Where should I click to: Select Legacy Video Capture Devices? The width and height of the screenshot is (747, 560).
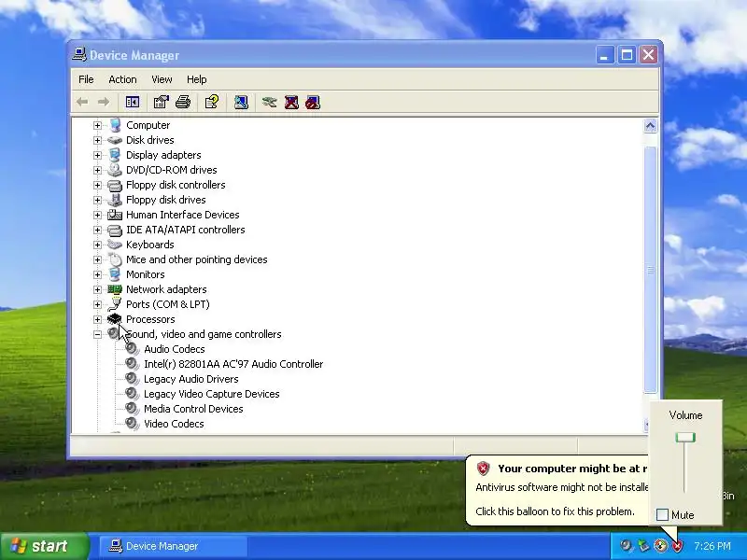[x=212, y=394]
